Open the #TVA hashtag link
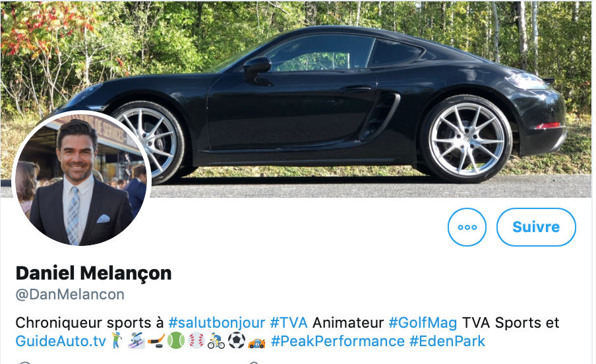 (x=289, y=323)
